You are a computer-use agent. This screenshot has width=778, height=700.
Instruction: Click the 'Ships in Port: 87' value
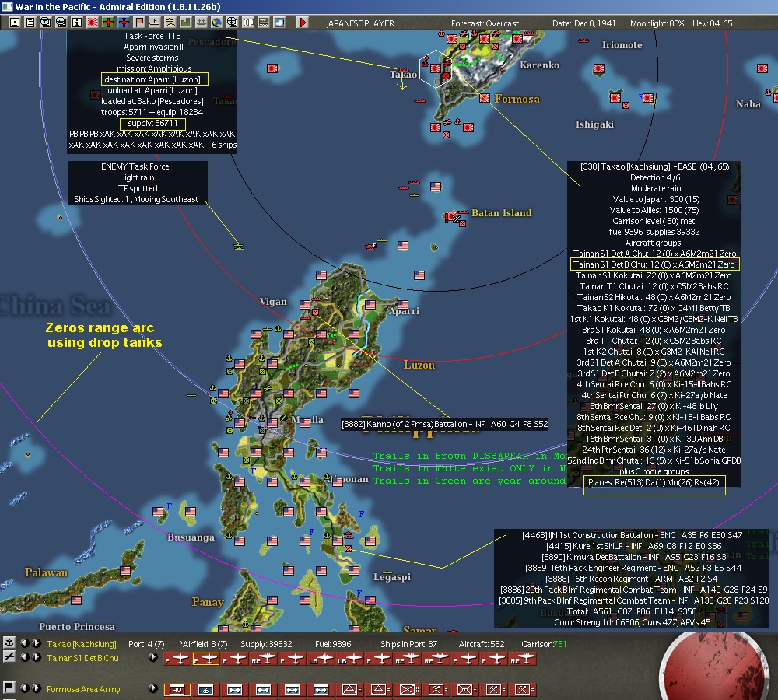409,644
